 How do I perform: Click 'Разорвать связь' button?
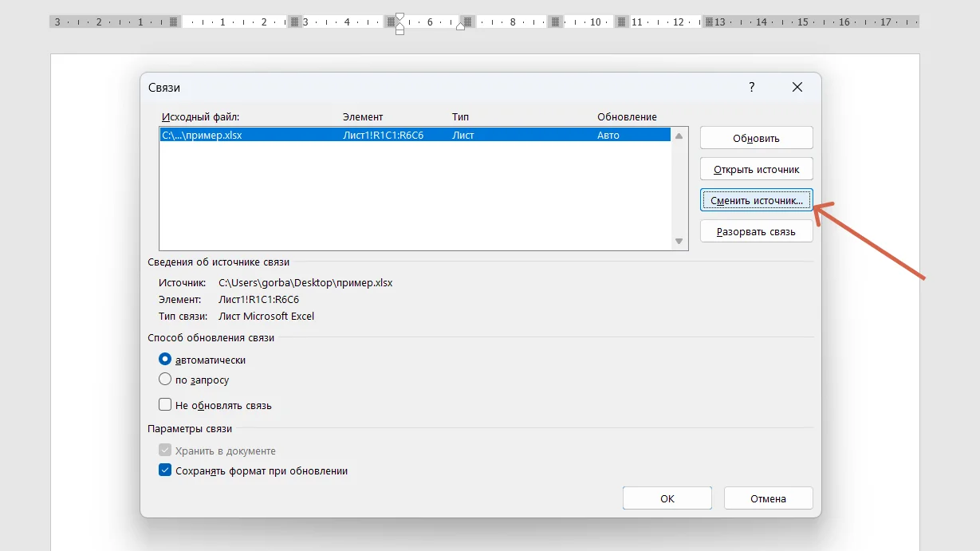tap(756, 231)
